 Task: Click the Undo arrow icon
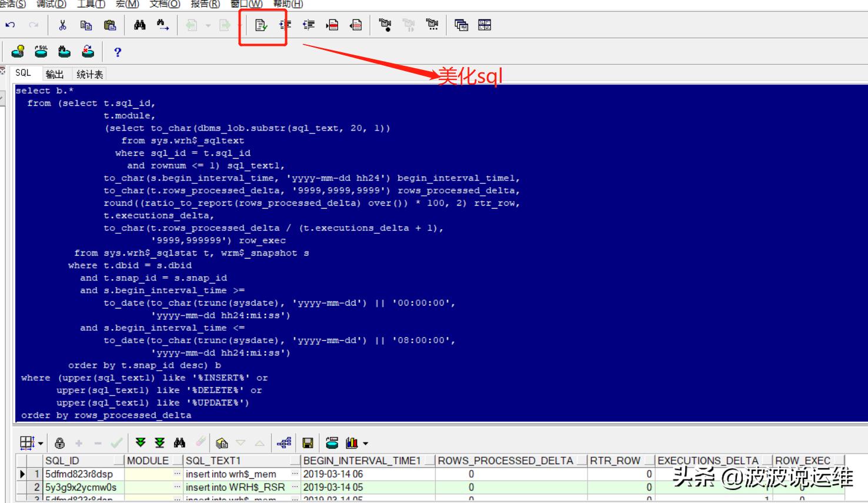click(10, 25)
